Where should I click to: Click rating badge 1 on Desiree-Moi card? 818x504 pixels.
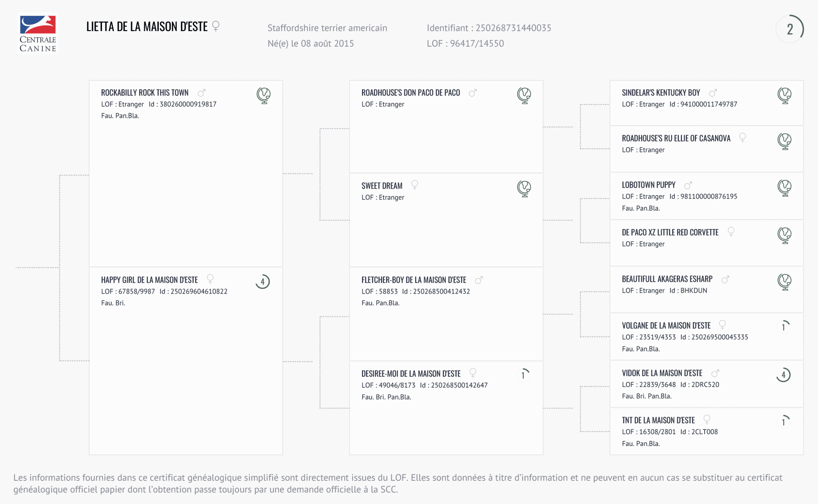(523, 375)
